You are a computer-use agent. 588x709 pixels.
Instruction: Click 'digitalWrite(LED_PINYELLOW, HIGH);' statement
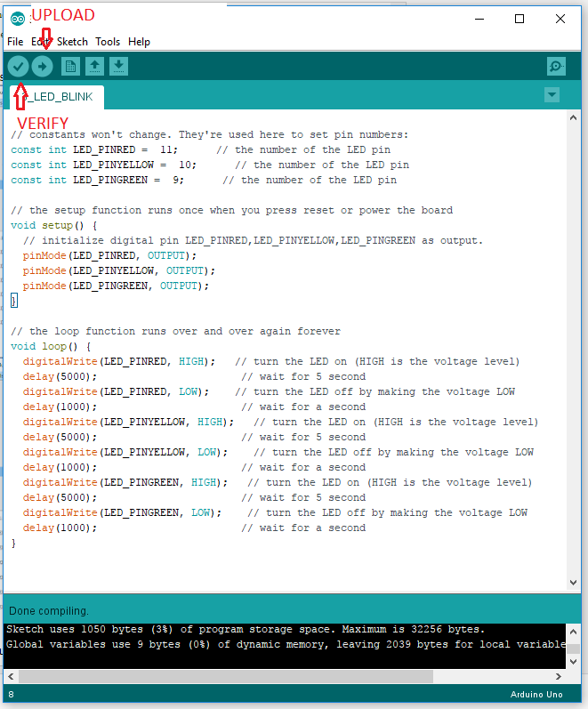(x=128, y=422)
